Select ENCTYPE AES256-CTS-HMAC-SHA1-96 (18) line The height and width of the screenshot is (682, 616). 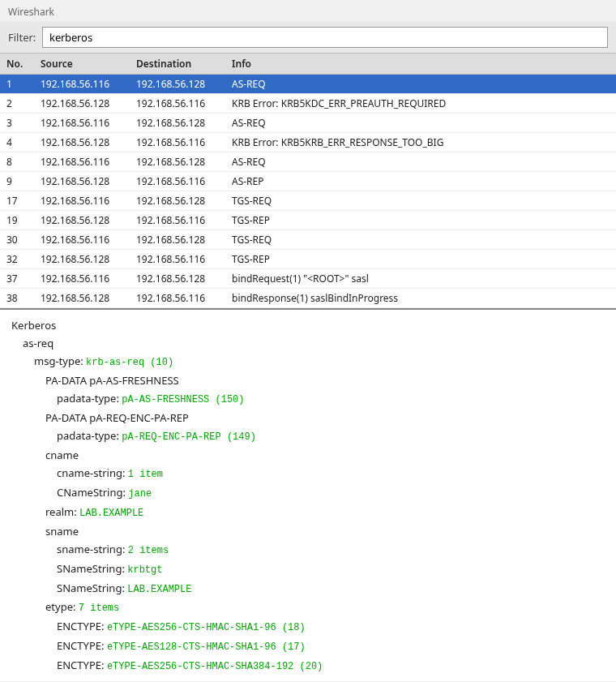pyautogui.click(x=181, y=627)
